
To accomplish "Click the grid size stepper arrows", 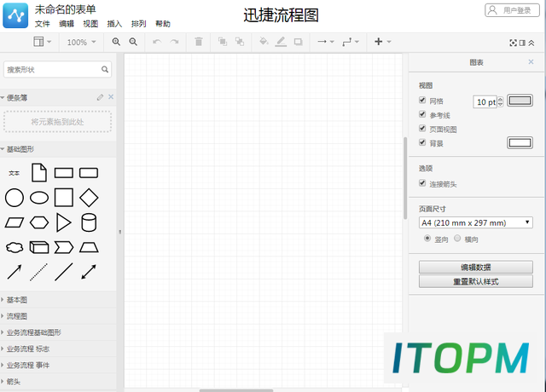I will point(501,101).
